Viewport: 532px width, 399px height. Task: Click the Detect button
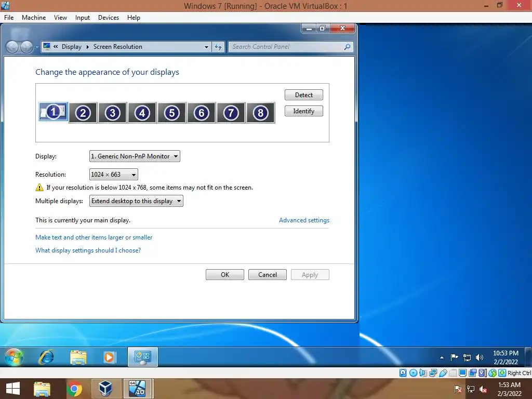(x=303, y=95)
